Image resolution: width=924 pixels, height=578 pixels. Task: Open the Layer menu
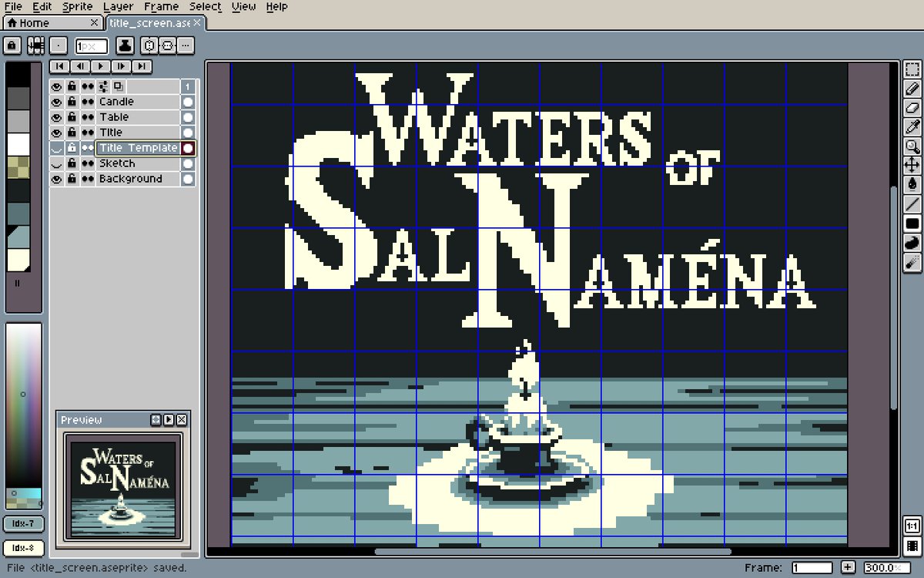tap(118, 7)
